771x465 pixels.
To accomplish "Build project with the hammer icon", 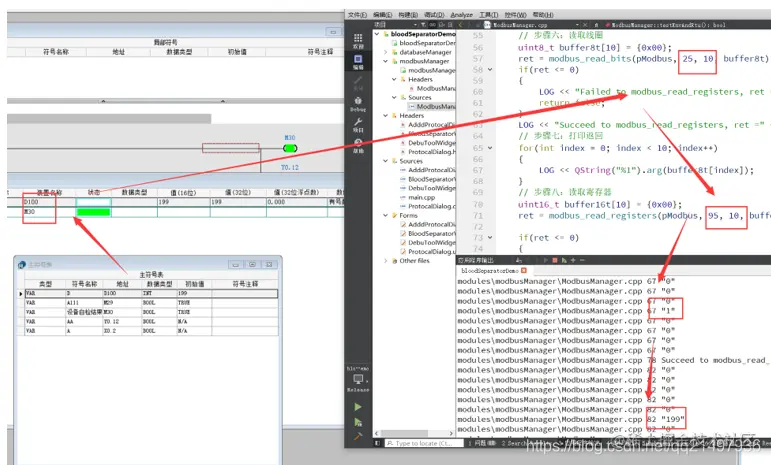I will point(357,436).
